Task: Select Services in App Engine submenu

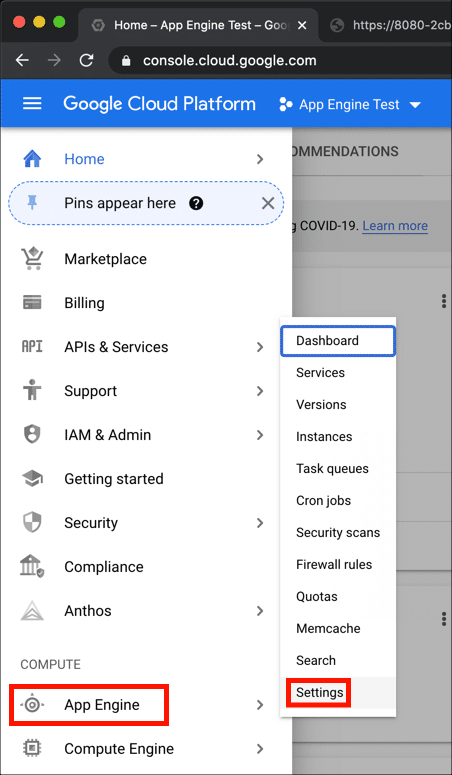Action: [338, 373]
